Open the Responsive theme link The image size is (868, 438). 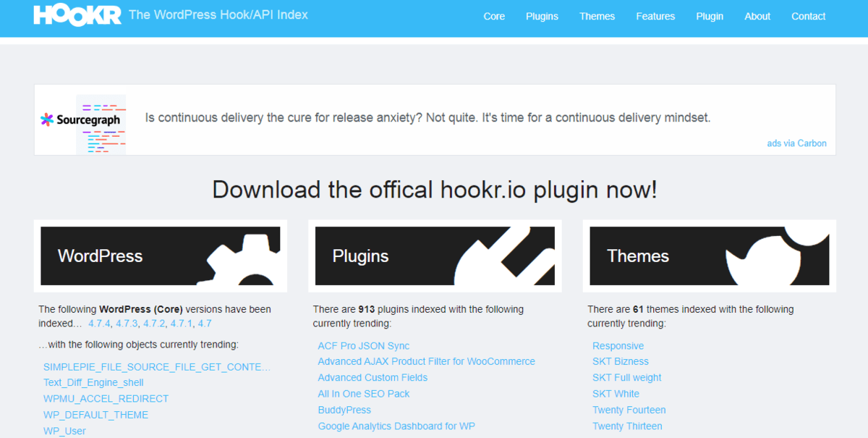(618, 346)
